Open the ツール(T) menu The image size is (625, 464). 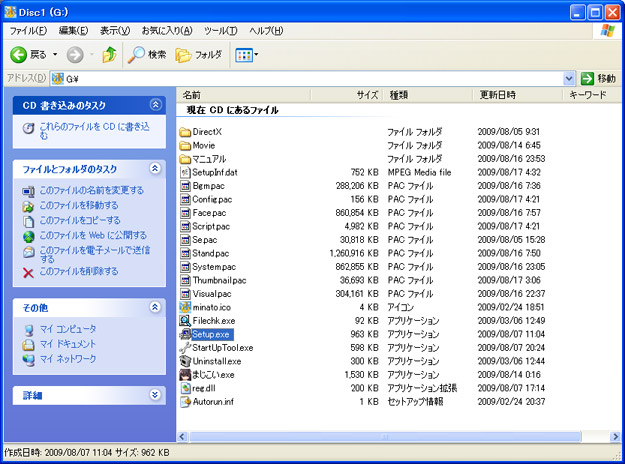tap(219, 31)
